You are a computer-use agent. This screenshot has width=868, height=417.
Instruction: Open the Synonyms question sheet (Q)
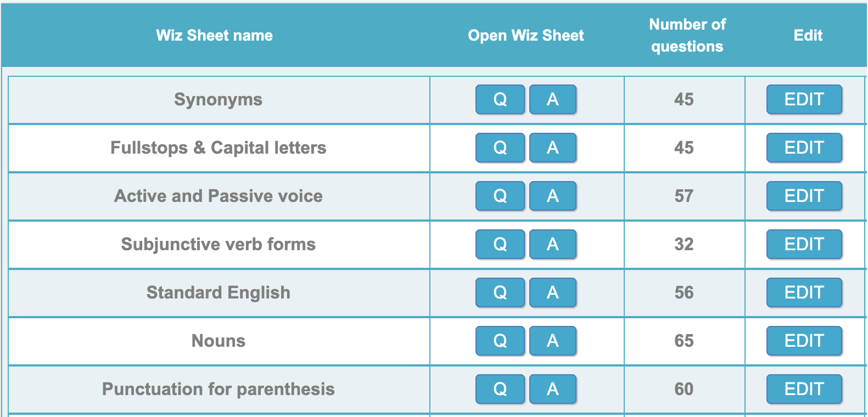tap(500, 99)
